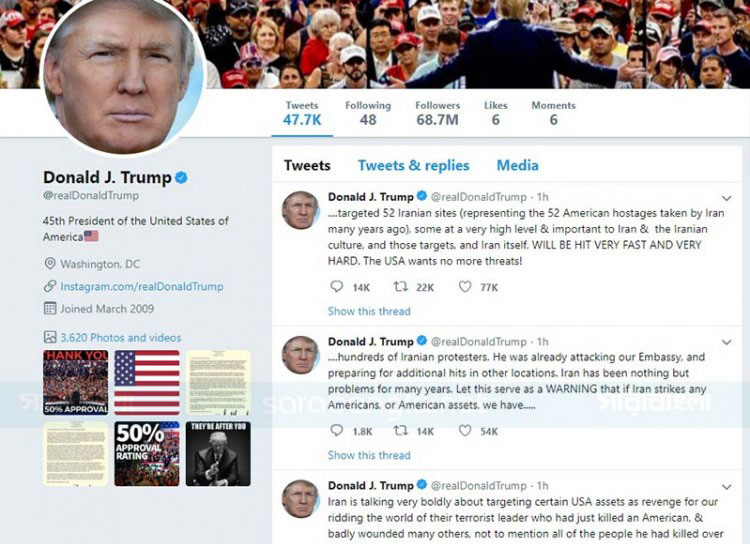Switch to the Tweets & replies tab
Image resolution: width=750 pixels, height=544 pixels.
[x=414, y=166]
